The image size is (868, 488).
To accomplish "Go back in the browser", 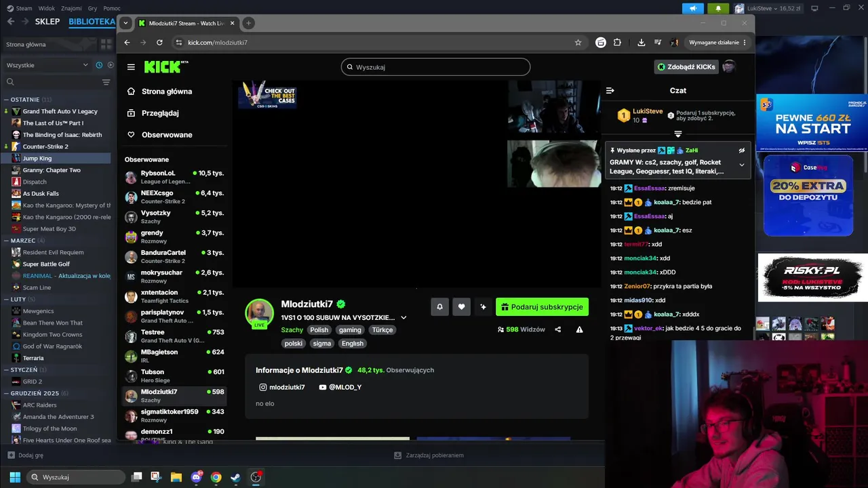I will point(127,42).
